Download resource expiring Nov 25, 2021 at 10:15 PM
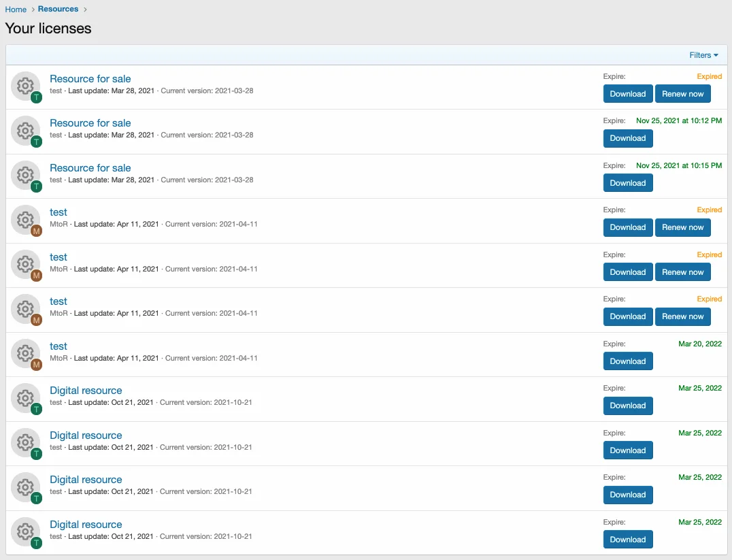Viewport: 732px width, 560px height. click(x=627, y=183)
